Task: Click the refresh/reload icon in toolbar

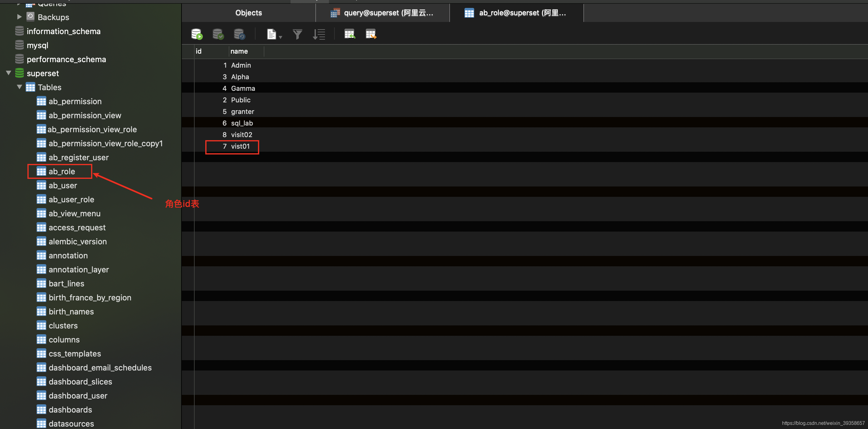Action: tap(239, 34)
